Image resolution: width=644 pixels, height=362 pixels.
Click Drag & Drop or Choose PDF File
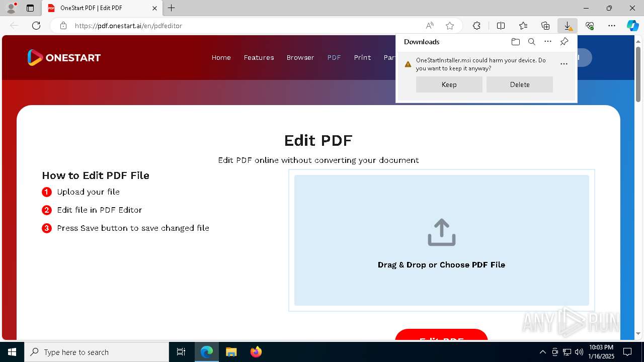click(x=441, y=264)
